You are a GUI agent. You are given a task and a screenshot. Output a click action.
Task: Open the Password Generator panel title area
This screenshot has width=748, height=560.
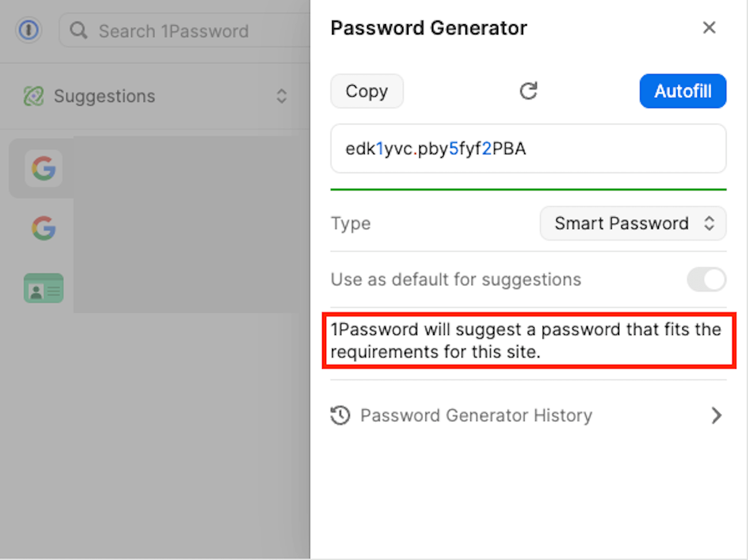pos(428,28)
